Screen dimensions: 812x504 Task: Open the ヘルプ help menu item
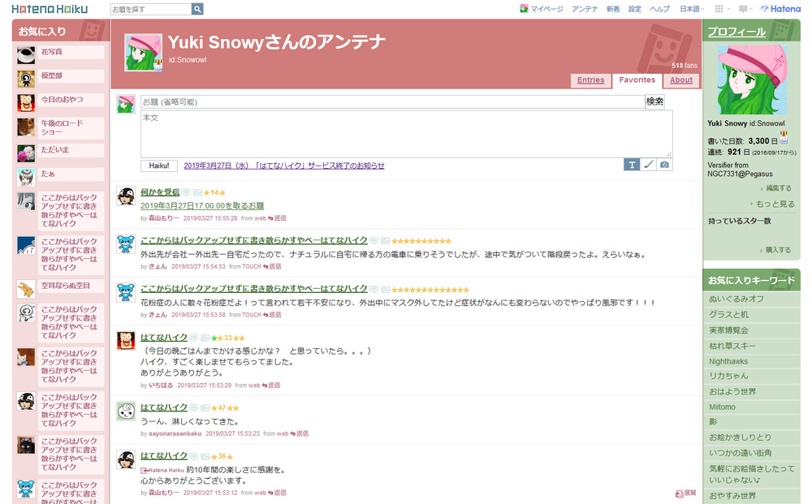[659, 9]
